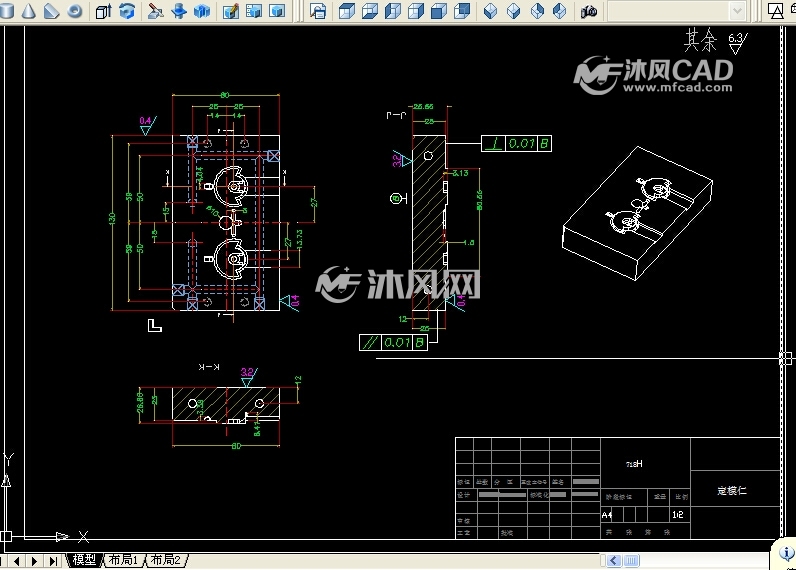Select the 其余 surface finish text

[x=700, y=40]
